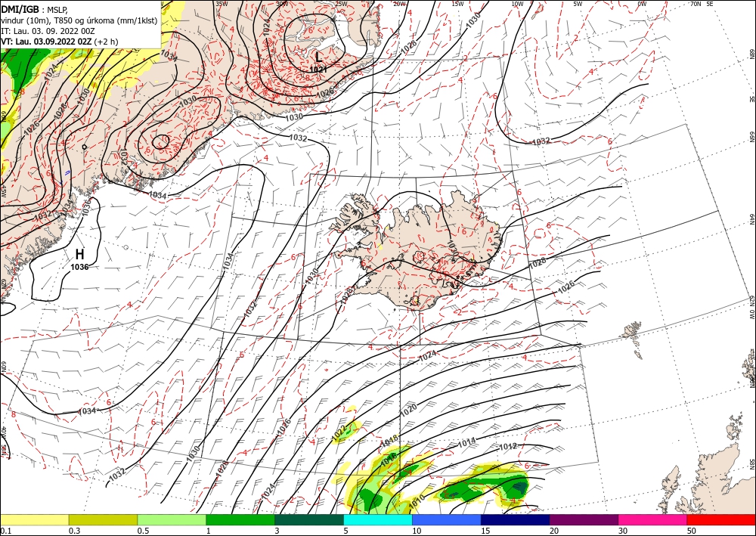Select the medium green 1 mm legend swatch
The height and width of the screenshot is (536, 756).
(x=240, y=519)
